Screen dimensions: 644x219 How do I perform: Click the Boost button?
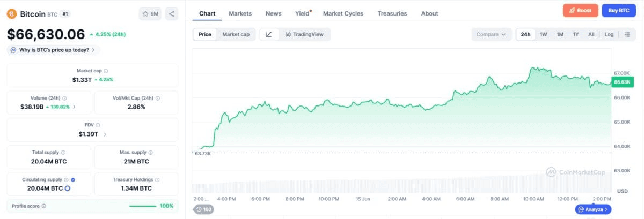pyautogui.click(x=580, y=10)
